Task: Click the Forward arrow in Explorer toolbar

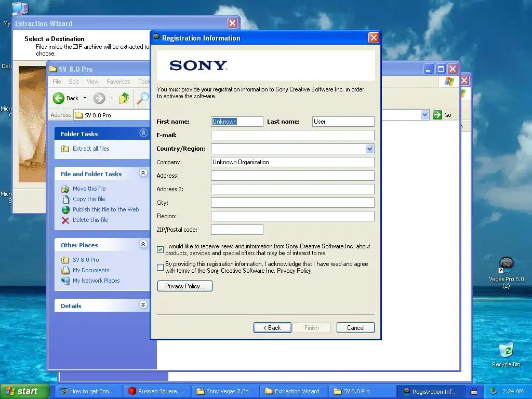Action: coord(99,98)
